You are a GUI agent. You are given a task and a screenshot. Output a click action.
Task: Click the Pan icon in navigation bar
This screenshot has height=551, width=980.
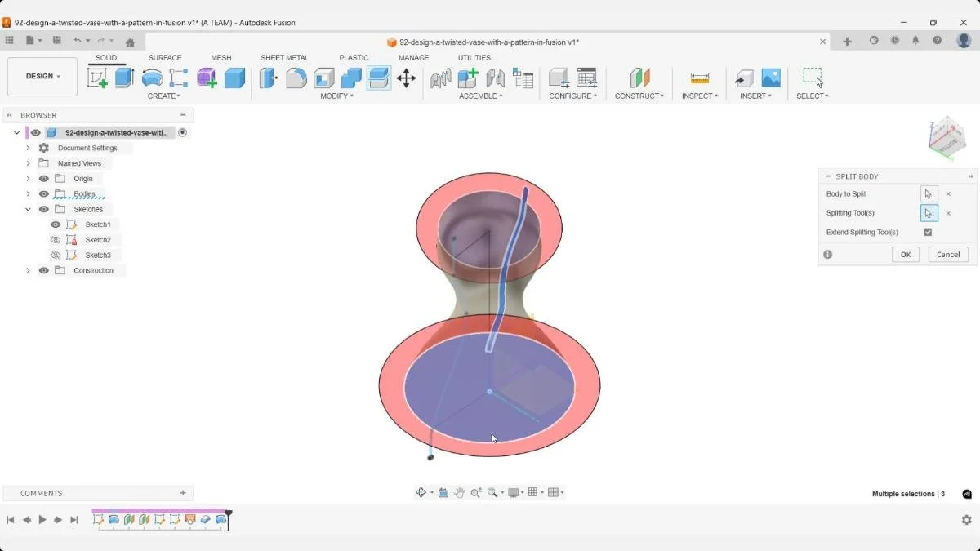coord(461,492)
